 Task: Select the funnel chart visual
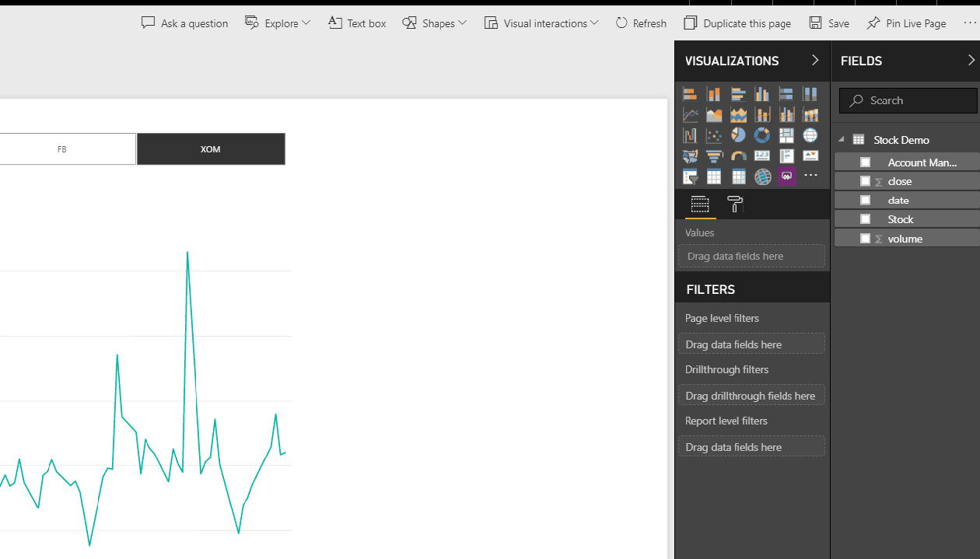(x=714, y=156)
